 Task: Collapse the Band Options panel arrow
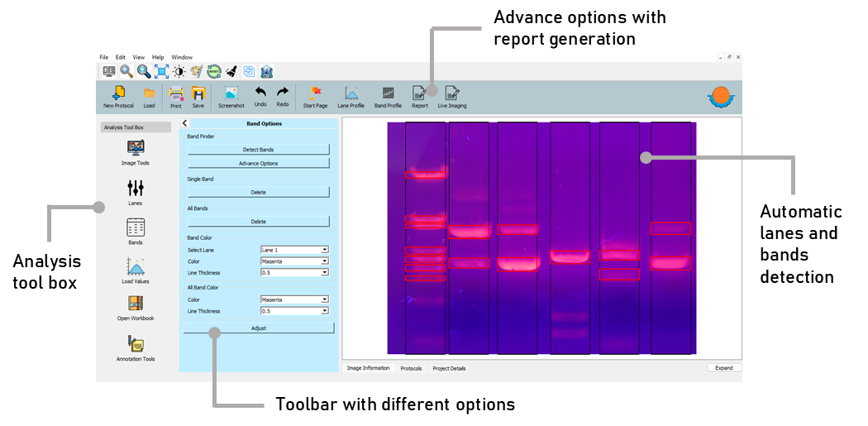tap(185, 123)
